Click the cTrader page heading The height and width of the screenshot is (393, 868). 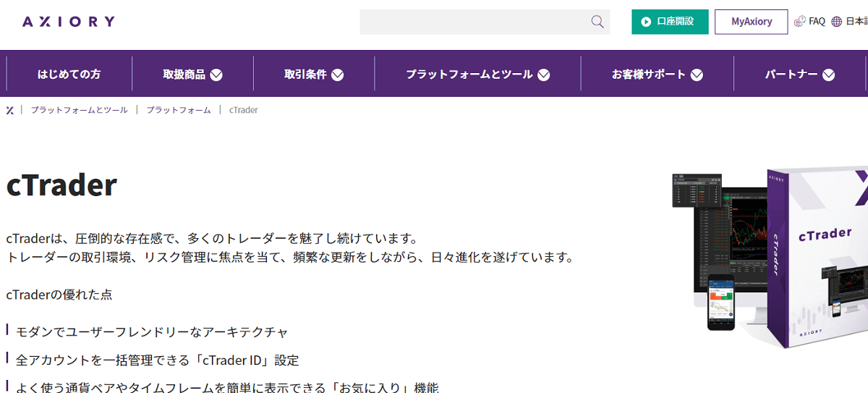coord(61,185)
